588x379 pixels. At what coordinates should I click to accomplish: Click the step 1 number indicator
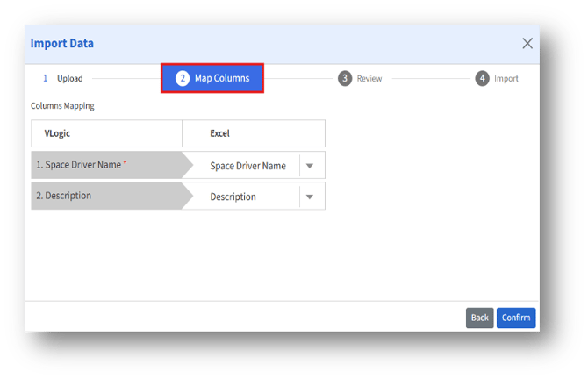(46, 78)
